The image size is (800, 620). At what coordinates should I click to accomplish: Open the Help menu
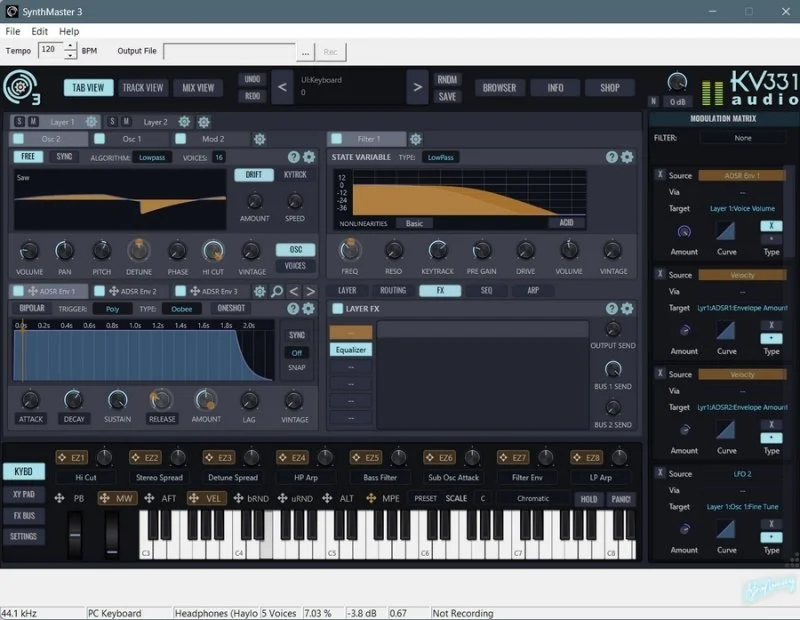pos(69,31)
